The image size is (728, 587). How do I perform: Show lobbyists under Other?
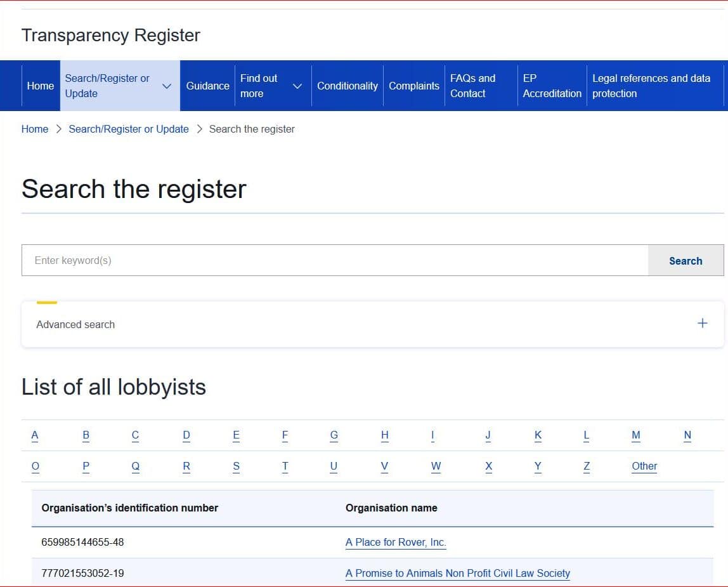(644, 466)
